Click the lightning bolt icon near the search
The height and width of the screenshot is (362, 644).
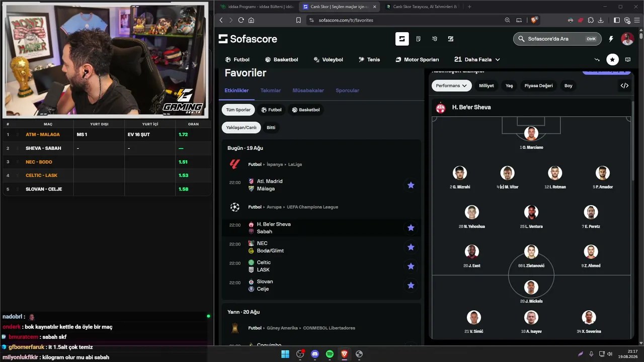tap(611, 39)
